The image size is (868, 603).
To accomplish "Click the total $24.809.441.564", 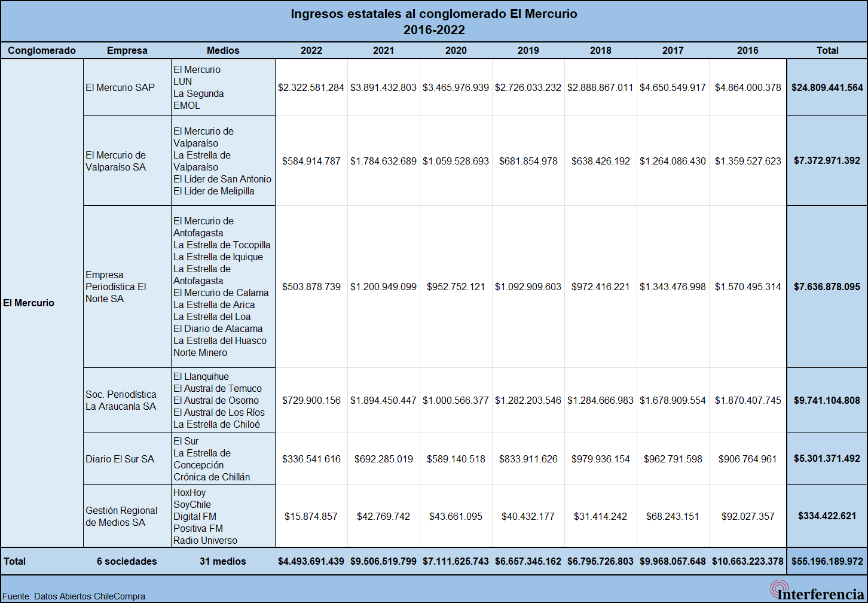I will point(827,87).
